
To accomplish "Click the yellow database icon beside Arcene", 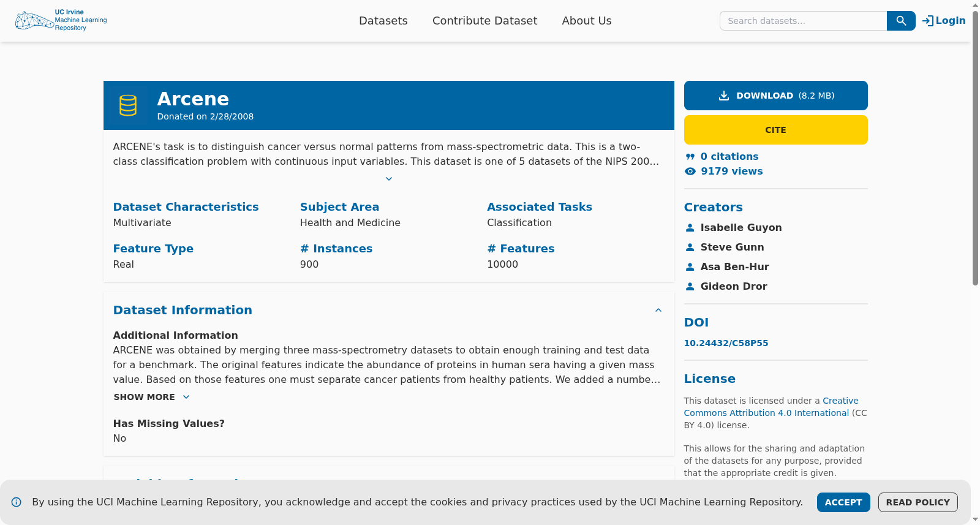I will (128, 105).
